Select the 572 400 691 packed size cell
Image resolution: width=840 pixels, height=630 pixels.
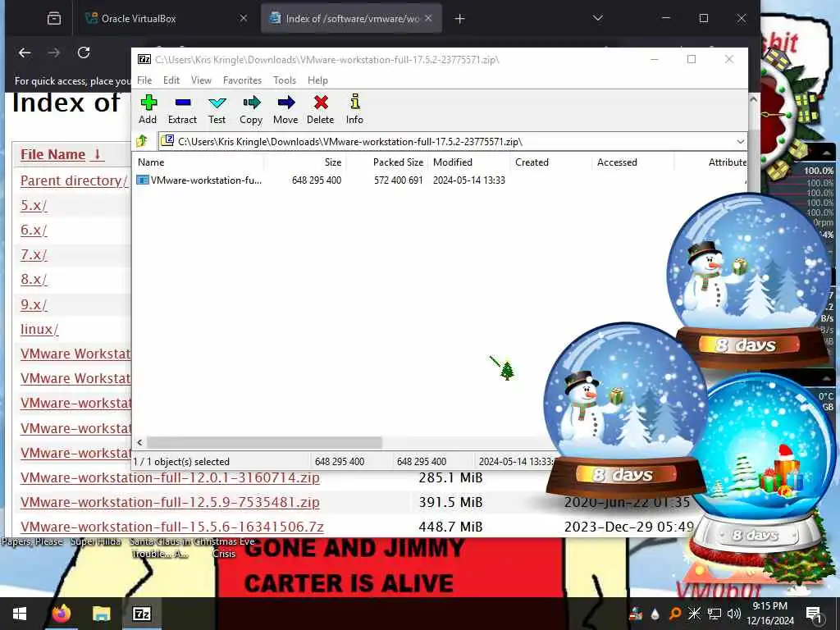point(399,180)
